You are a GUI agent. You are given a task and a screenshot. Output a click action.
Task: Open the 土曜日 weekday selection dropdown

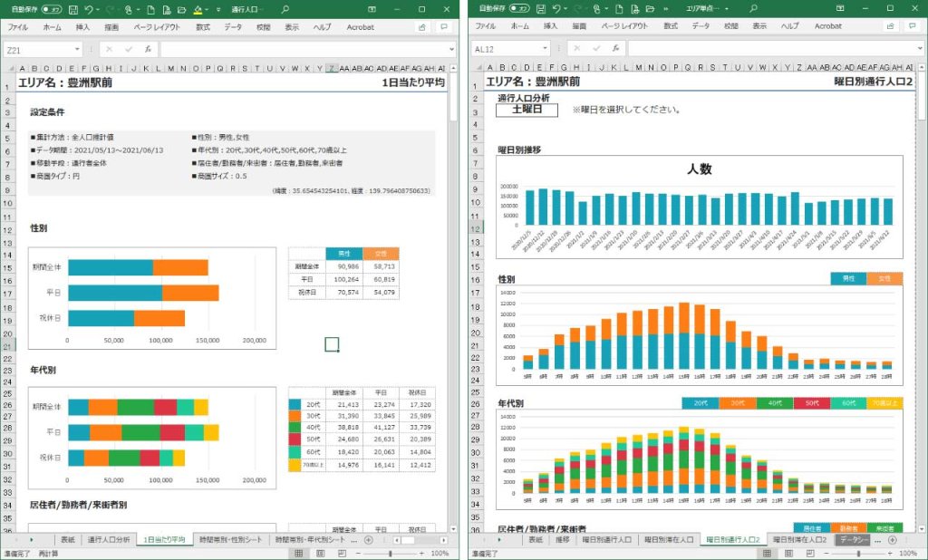coord(526,110)
